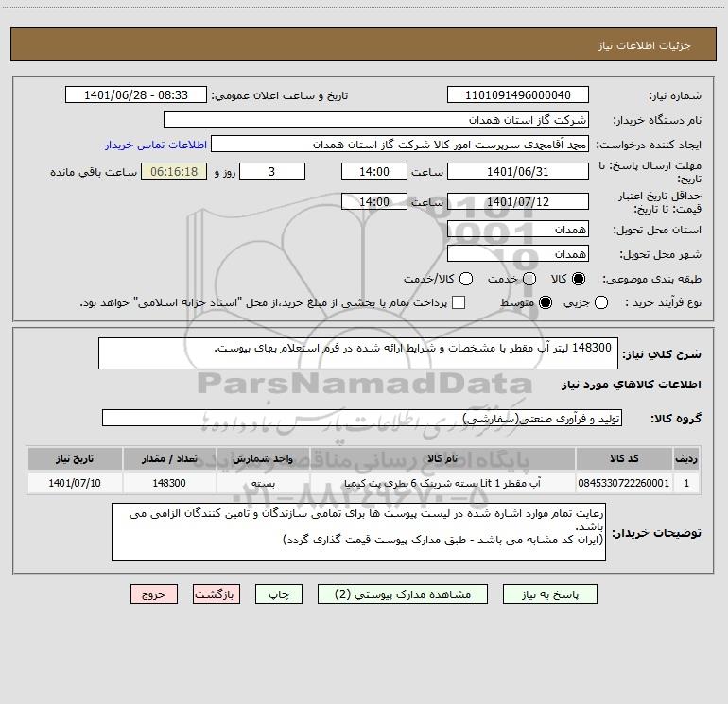728x704 pixels.
Task: Click the شرح کلی نیاز description box
Action: (358, 353)
